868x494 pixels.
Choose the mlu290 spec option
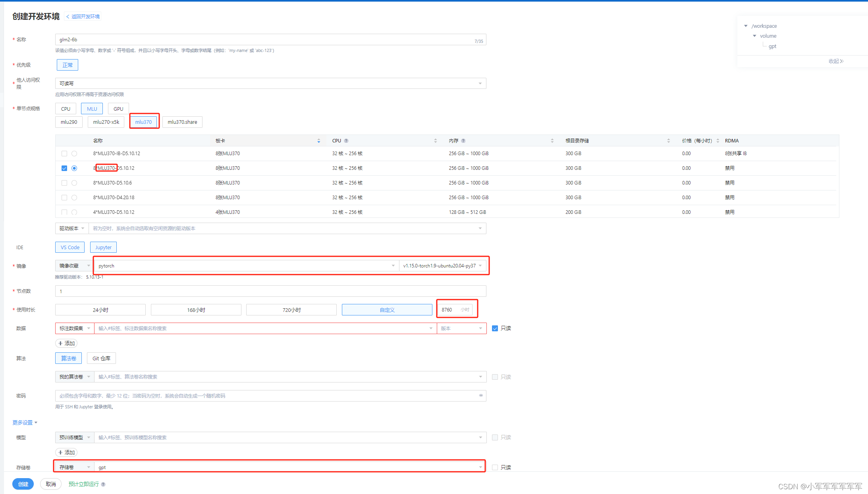tap(69, 122)
